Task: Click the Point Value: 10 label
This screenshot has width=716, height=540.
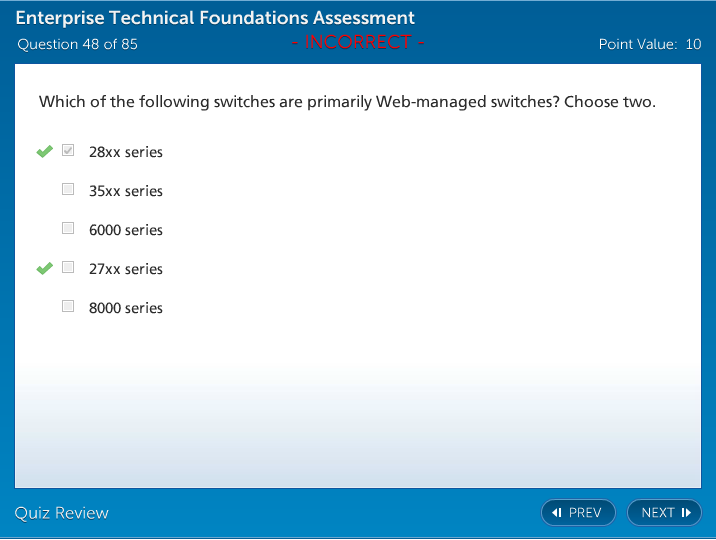Action: [650, 44]
